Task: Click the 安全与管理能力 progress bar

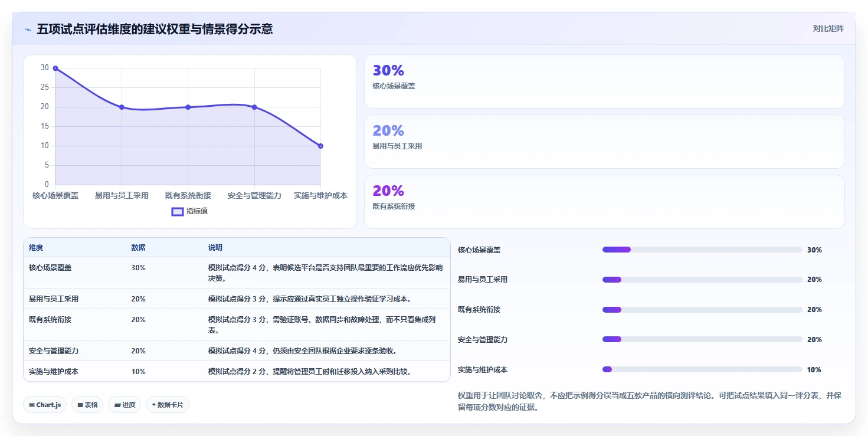Action: pos(702,339)
